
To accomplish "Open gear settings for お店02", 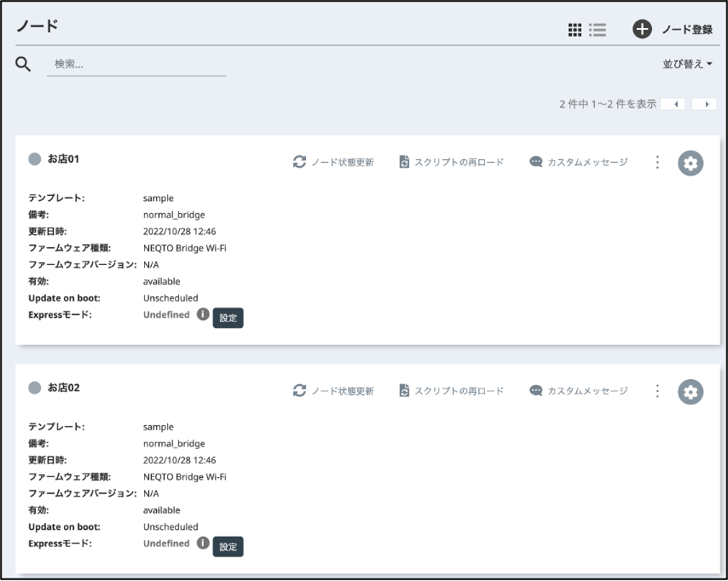I will pyautogui.click(x=690, y=392).
